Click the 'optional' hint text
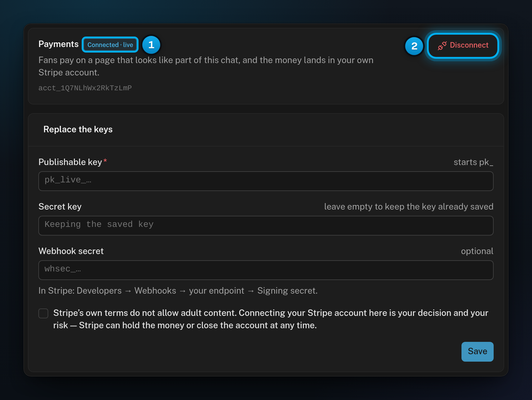This screenshot has width=532, height=400. point(477,251)
